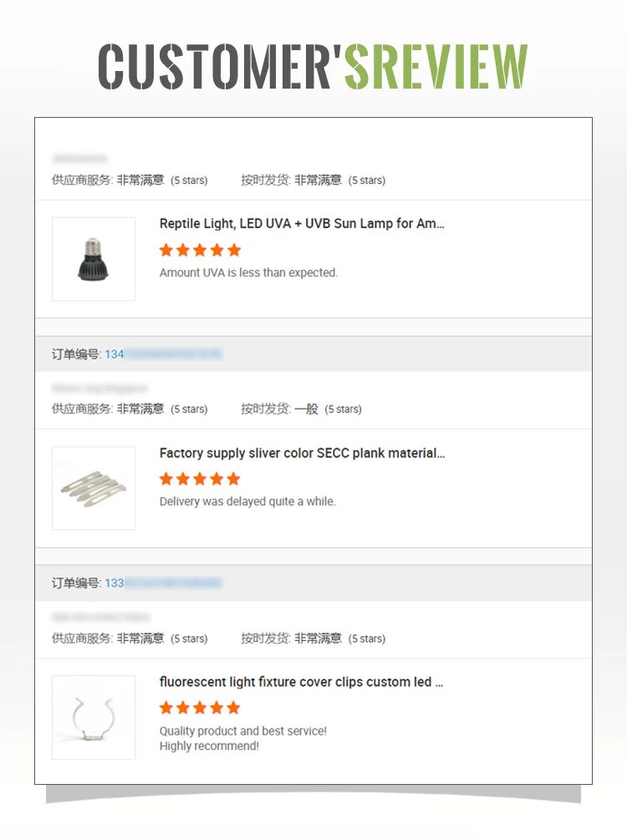The image size is (627, 840).
Task: Select the 'Quality product and best service' review
Action: point(243,731)
